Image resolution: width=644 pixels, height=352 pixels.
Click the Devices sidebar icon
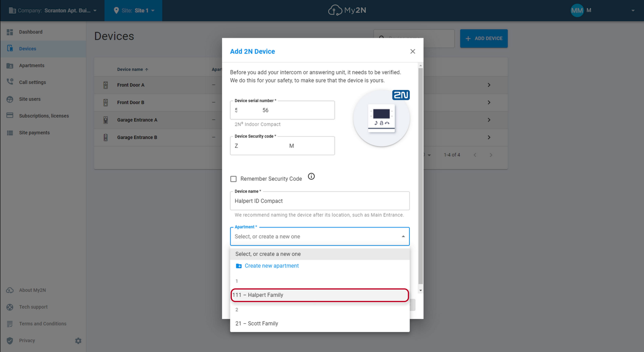click(x=10, y=49)
